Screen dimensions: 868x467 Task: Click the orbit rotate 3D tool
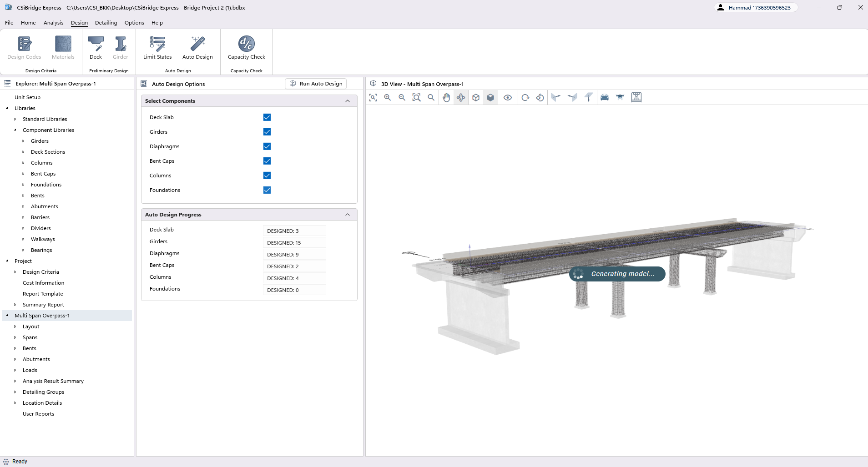(x=461, y=97)
